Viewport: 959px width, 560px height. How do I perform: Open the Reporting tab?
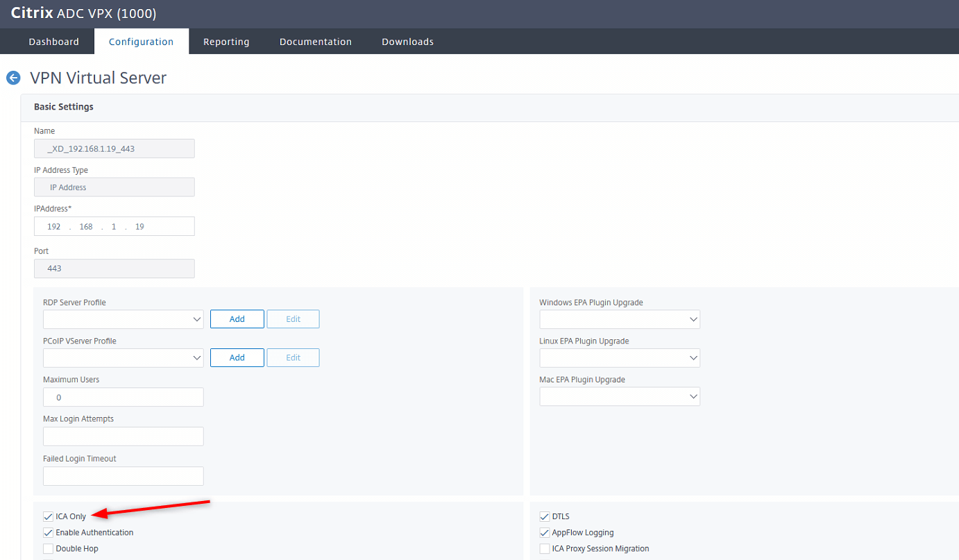226,41
